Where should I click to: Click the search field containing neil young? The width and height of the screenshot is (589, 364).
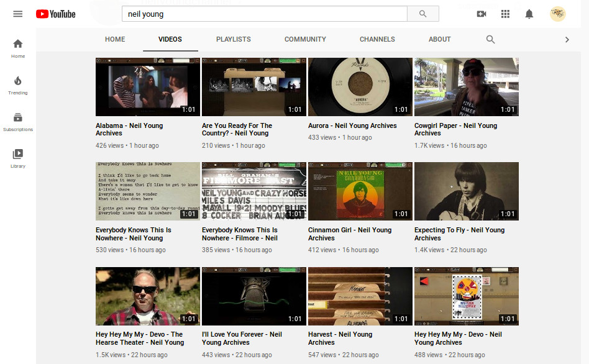click(265, 14)
